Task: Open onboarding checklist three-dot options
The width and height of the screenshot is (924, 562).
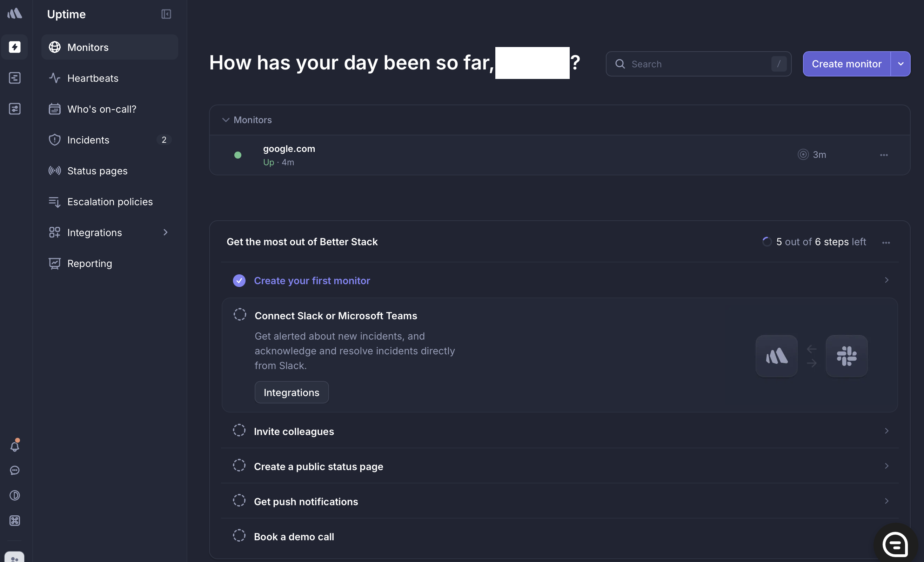Action: (886, 242)
